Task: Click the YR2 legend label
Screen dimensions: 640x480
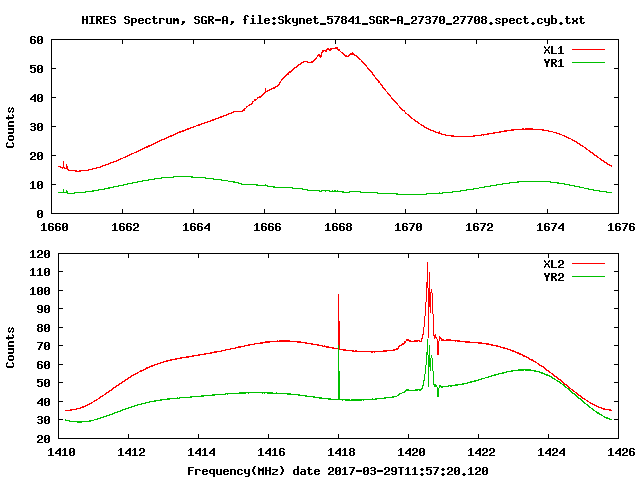Action: pos(553,277)
